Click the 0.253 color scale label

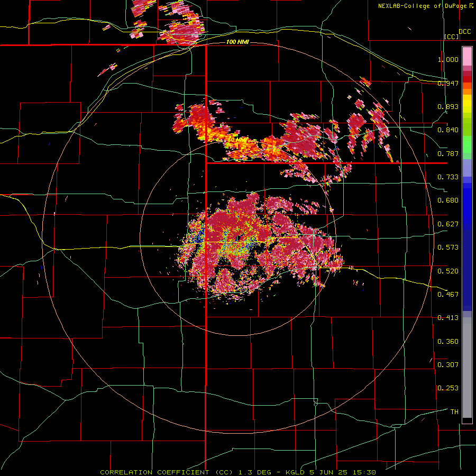448,388
